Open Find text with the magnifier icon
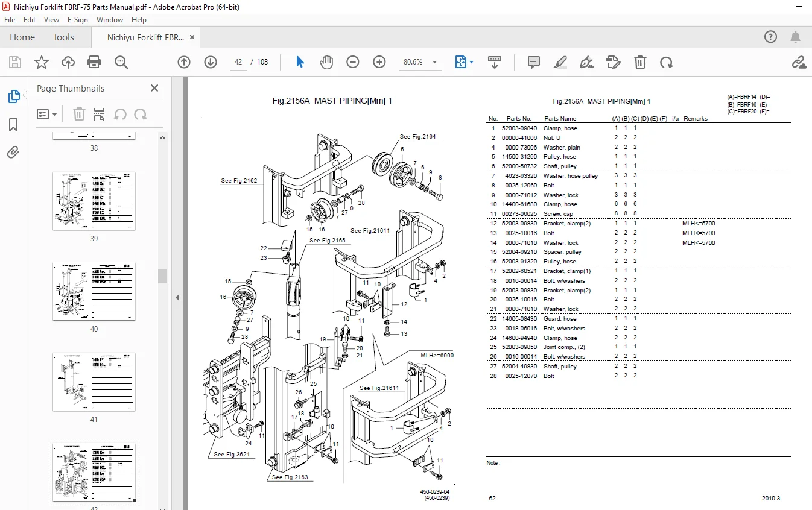 (122, 62)
